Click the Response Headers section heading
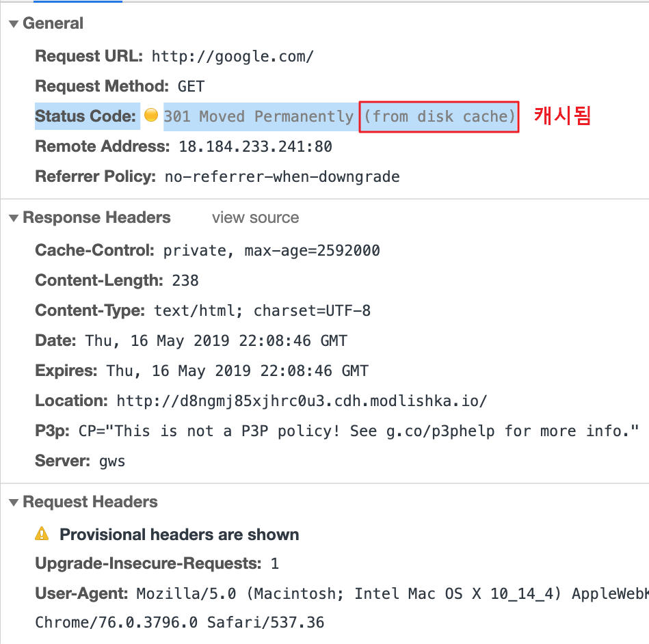This screenshot has height=644, width=649. click(x=96, y=217)
